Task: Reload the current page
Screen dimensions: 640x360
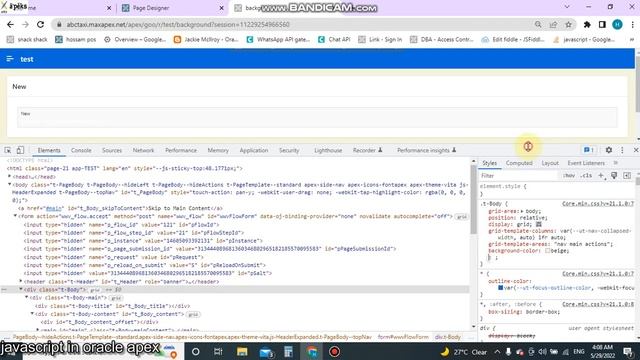Action: (40, 24)
